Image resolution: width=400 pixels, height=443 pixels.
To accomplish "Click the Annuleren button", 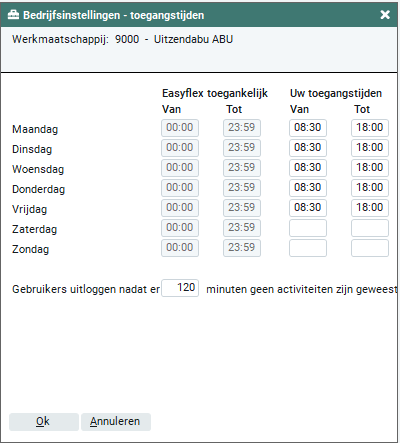I will pyautogui.click(x=116, y=422).
